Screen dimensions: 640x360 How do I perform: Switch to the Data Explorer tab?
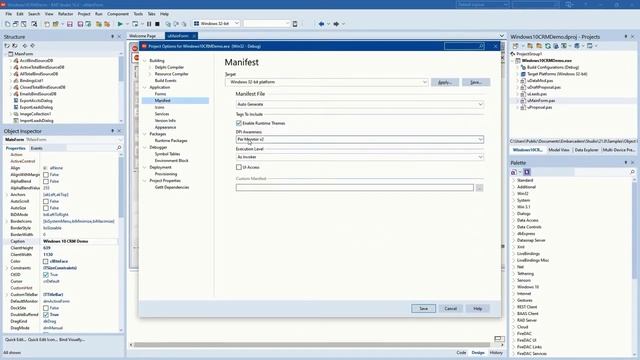(x=586, y=150)
